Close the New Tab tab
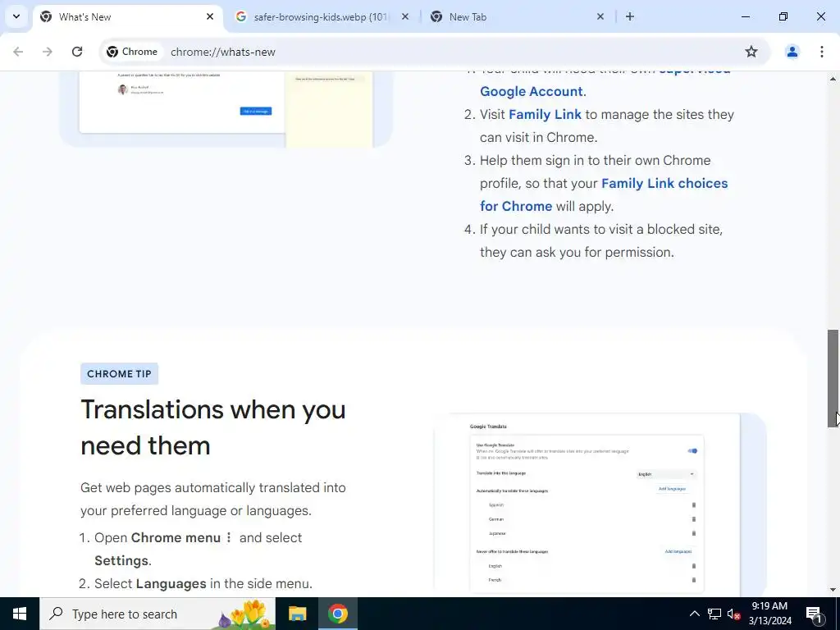Screen dimensions: 840x630 coord(600,16)
